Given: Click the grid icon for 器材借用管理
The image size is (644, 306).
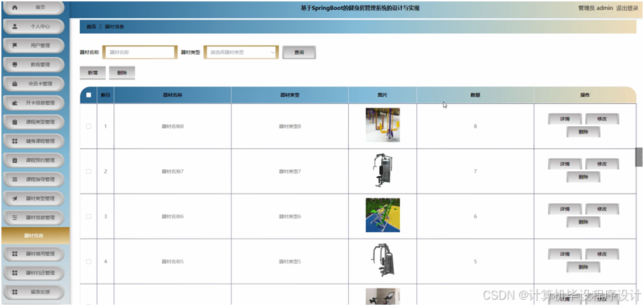Looking at the screenshot, I should point(15,254).
